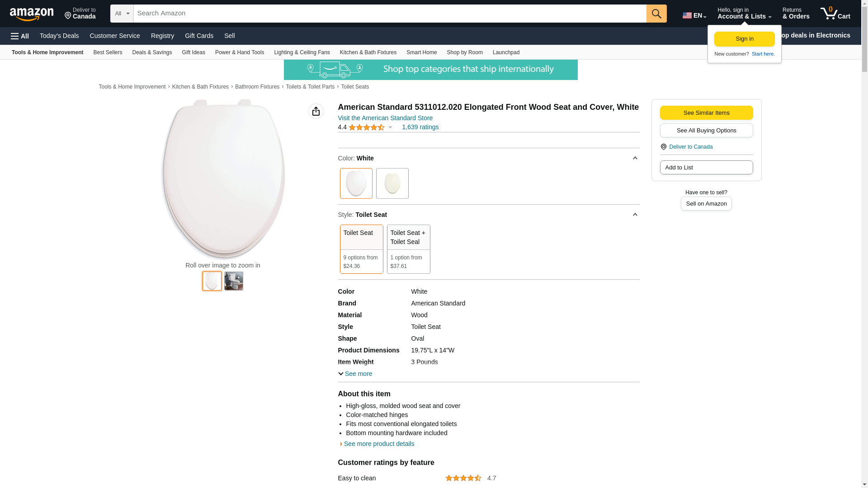This screenshot has width=868, height=488.
Task: Collapse the Color section chevron
Action: point(635,159)
